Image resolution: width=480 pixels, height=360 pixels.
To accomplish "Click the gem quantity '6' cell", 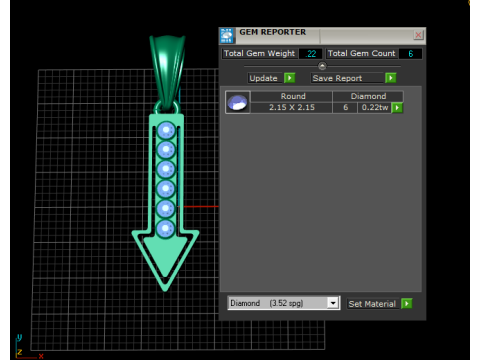I will pyautogui.click(x=345, y=108).
